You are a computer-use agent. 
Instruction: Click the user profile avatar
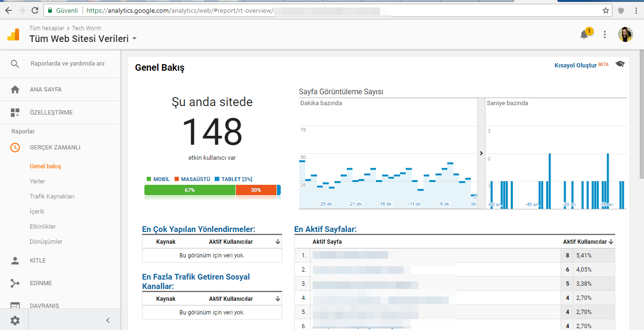pos(625,34)
